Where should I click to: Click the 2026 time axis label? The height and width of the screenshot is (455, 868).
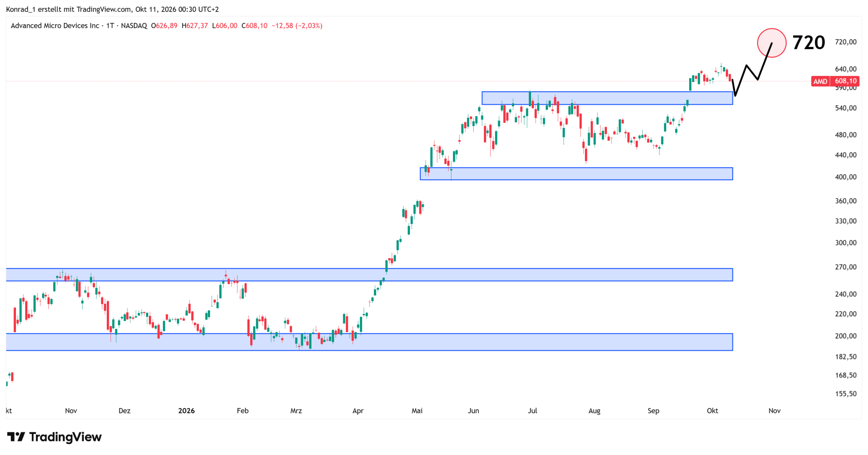[186, 411]
